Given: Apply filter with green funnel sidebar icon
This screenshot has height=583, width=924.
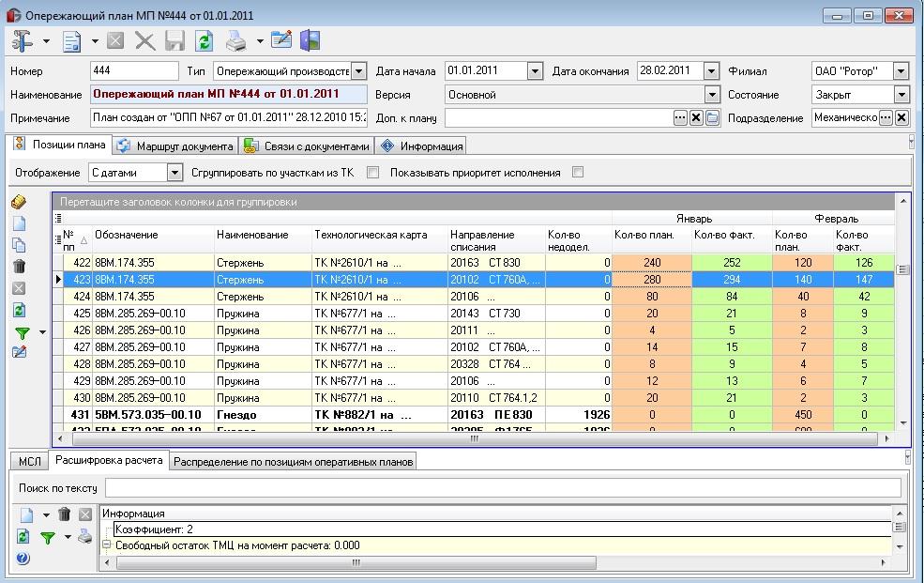Looking at the screenshot, I should pyautogui.click(x=23, y=333).
